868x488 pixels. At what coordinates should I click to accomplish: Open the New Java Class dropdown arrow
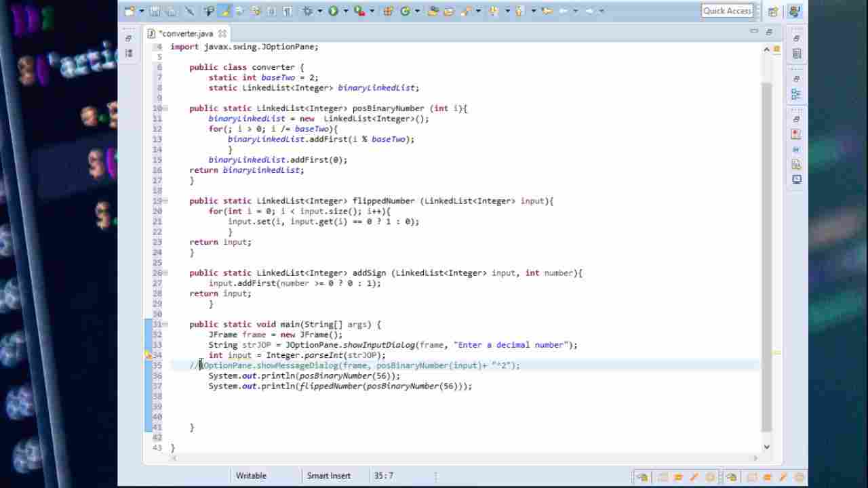[x=416, y=11]
